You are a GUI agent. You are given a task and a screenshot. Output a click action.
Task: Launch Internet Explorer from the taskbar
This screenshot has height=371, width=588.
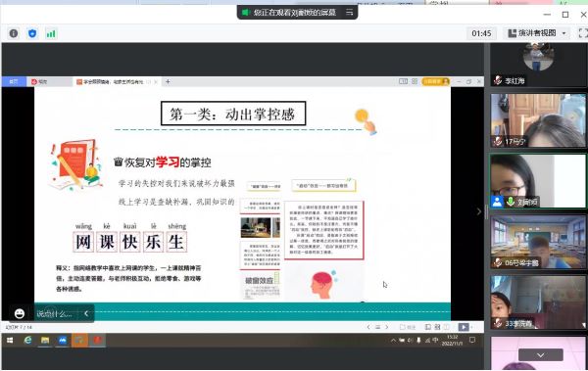pyautogui.click(x=27, y=340)
